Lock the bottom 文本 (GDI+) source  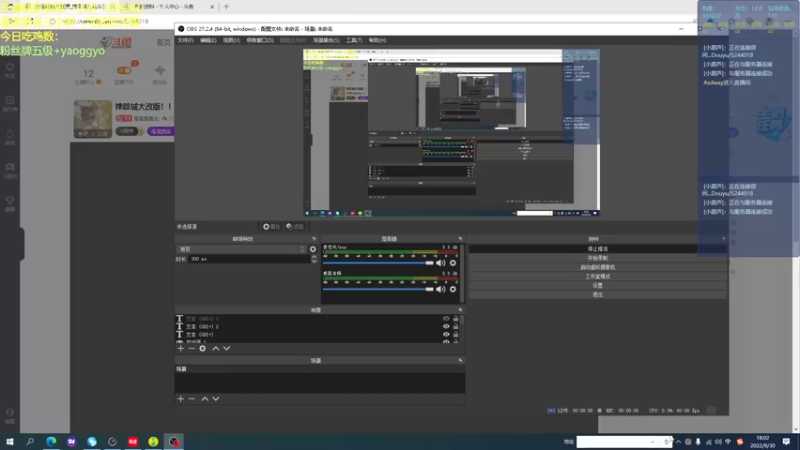tap(456, 335)
